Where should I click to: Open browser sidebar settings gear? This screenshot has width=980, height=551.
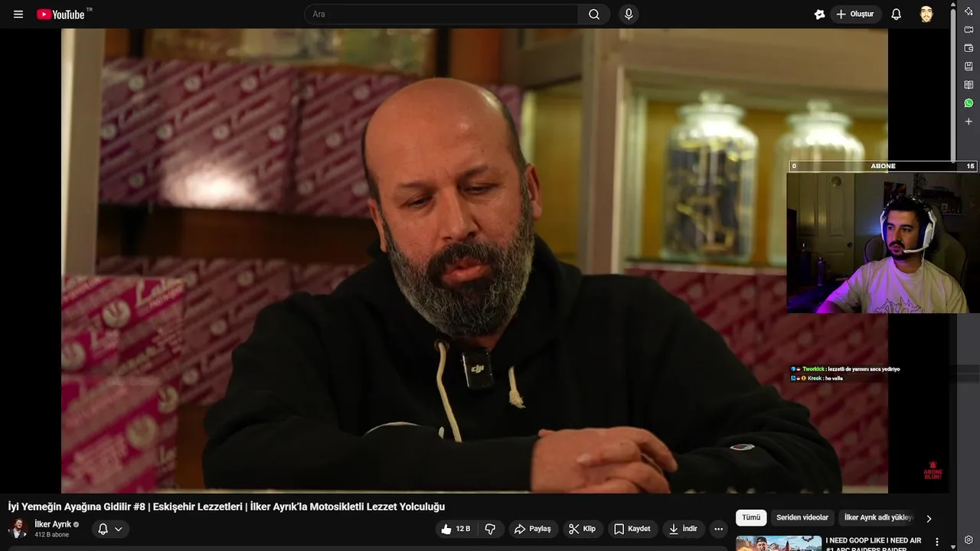tap(969, 540)
